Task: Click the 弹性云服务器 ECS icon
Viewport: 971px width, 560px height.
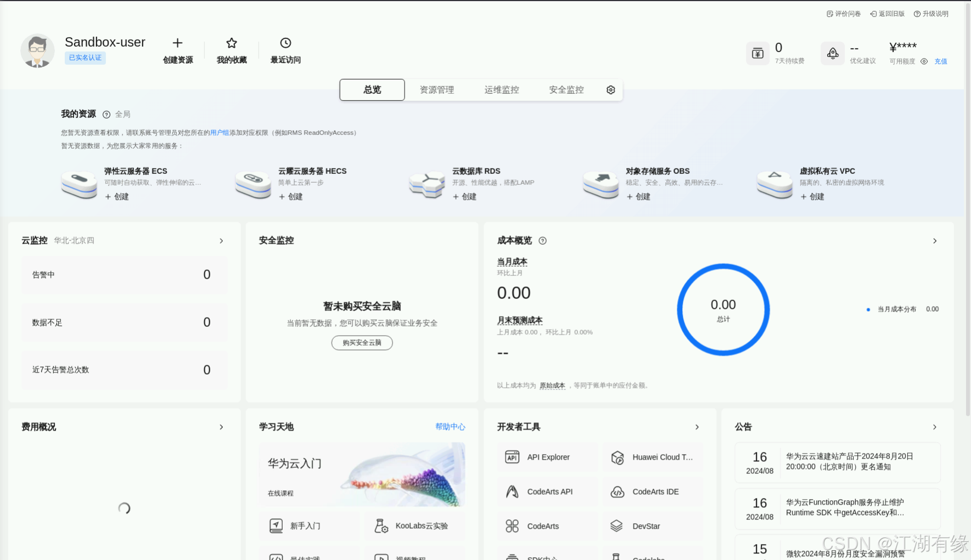Action: tap(79, 184)
